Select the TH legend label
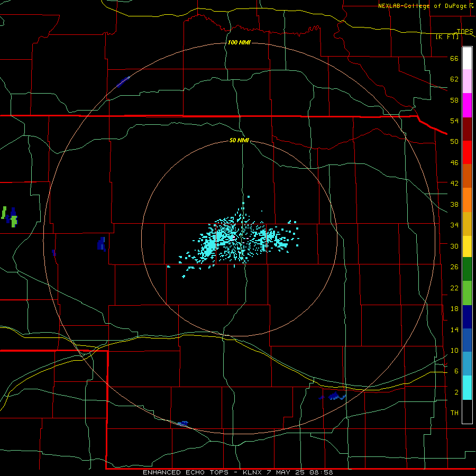Viewport: 476px width, 476px height. pyautogui.click(x=454, y=413)
